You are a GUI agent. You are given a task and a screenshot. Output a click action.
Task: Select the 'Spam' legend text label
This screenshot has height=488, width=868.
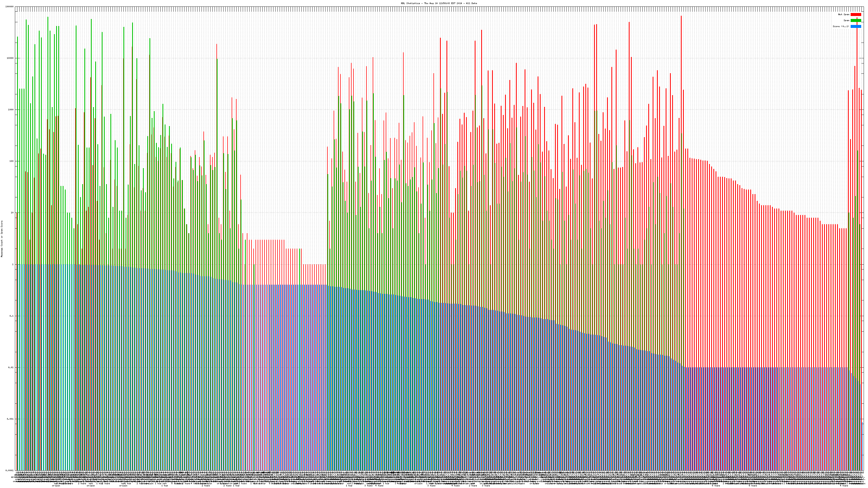click(846, 21)
